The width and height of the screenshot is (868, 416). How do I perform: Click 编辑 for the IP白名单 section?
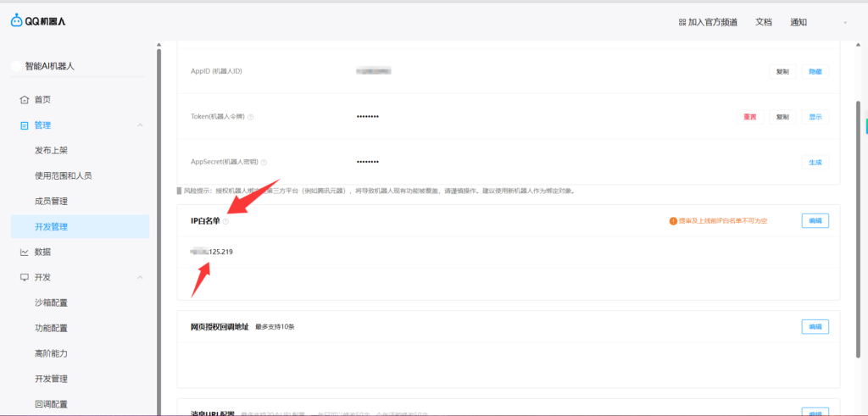pos(815,221)
